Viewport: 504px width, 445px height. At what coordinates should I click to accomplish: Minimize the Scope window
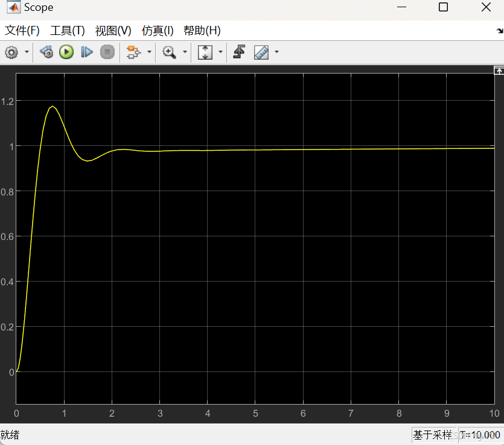(x=402, y=7)
